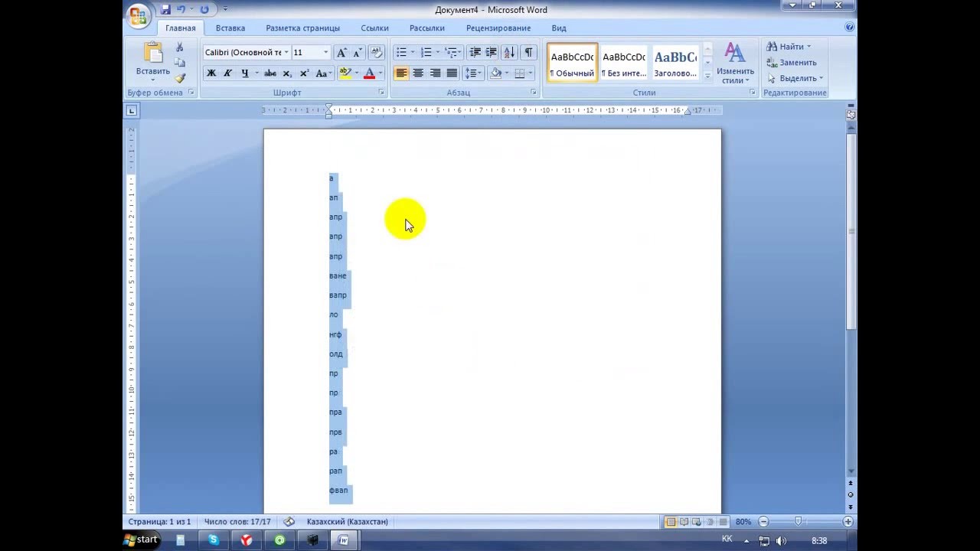The image size is (980, 551).
Task: Click the zoom slider handle
Action: pos(798,522)
